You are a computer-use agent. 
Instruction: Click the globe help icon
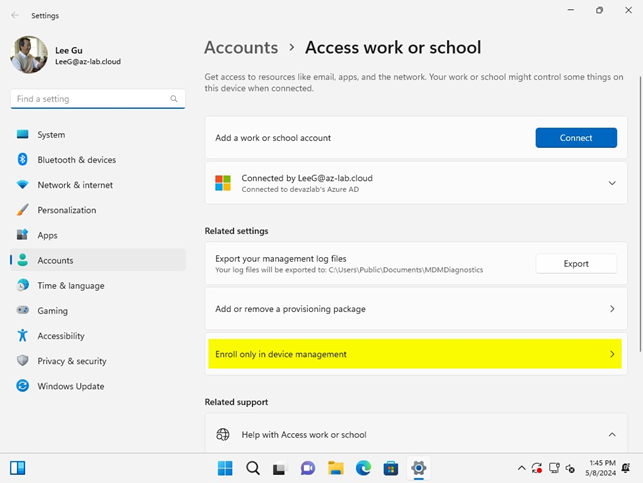point(223,434)
